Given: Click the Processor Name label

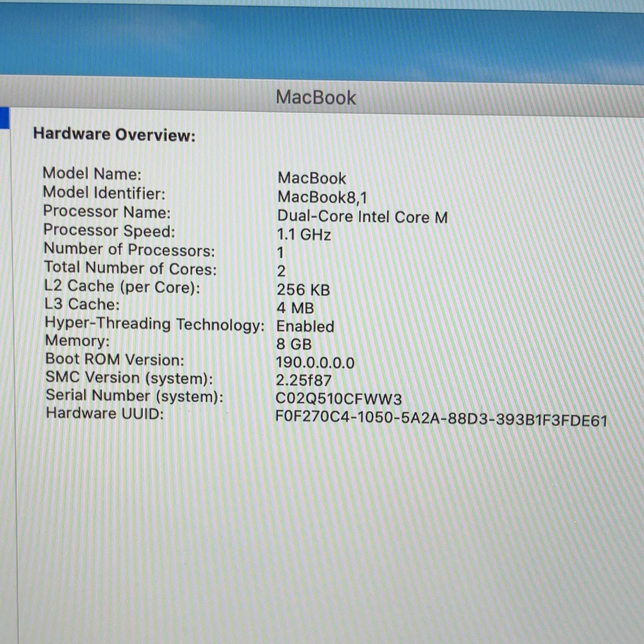Looking at the screenshot, I should [x=107, y=211].
